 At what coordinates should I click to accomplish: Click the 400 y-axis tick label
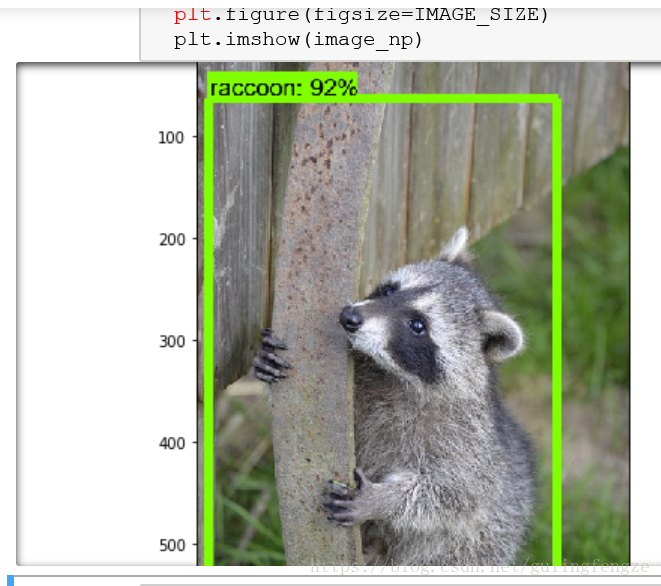172,444
